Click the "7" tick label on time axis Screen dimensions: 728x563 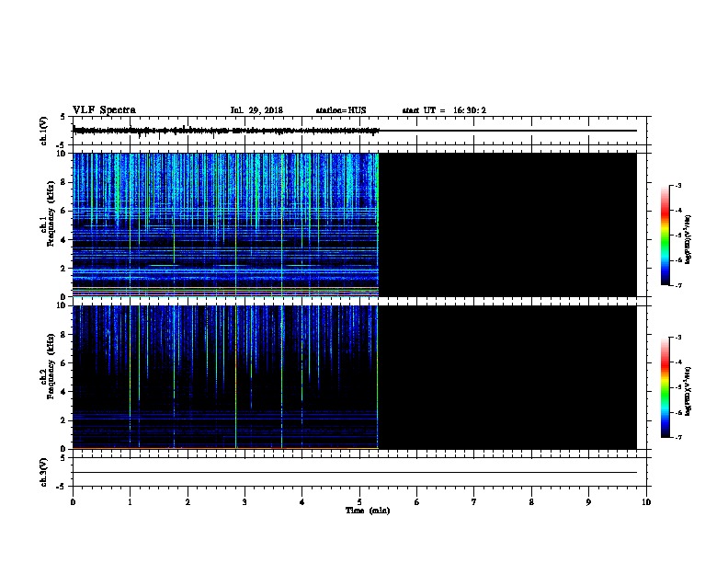474,502
